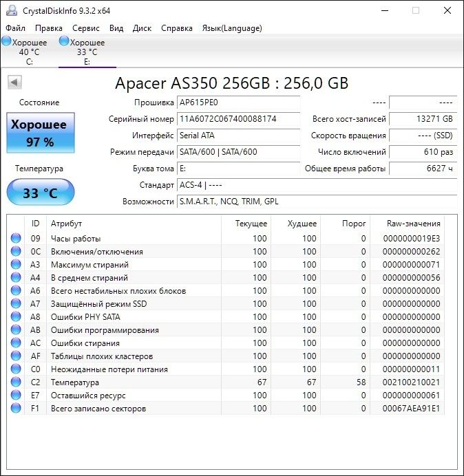This screenshot has width=464, height=476.
Task: Click the rotation speed value ---- (SSD)
Action: click(423, 136)
